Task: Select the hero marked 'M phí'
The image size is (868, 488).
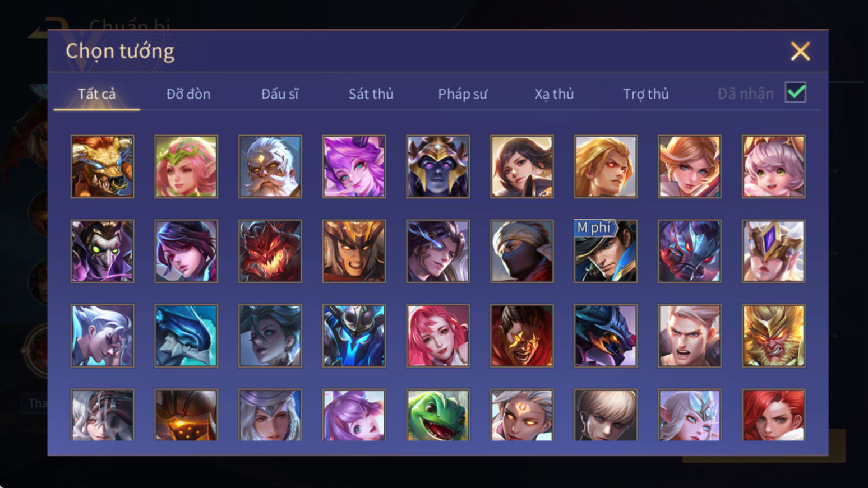Action: point(606,251)
